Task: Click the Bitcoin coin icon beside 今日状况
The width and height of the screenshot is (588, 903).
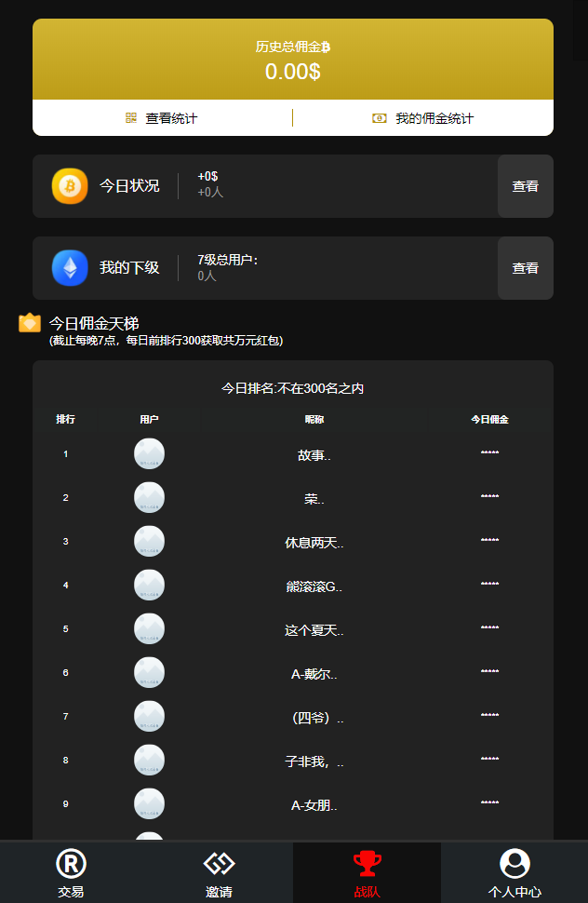Action: (70, 186)
